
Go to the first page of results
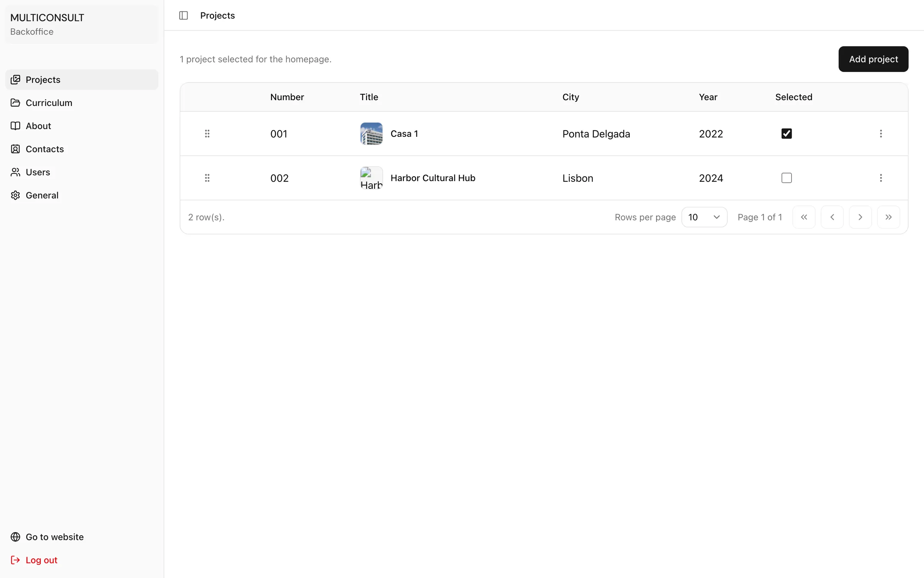click(x=804, y=217)
